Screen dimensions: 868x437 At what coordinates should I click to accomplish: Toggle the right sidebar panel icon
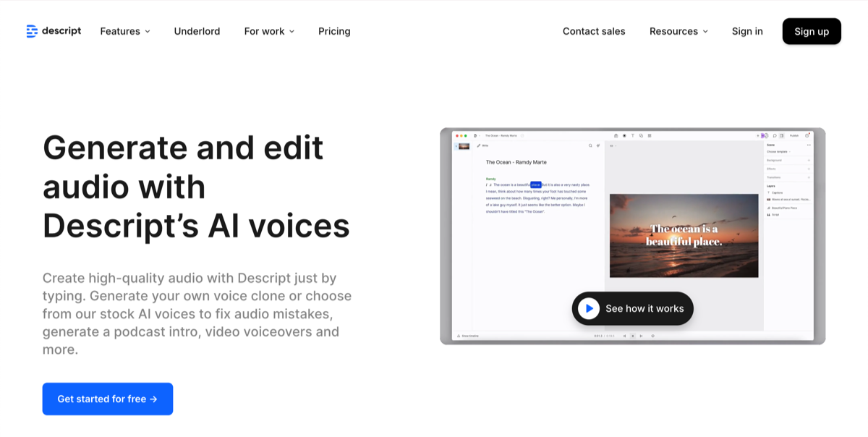781,136
